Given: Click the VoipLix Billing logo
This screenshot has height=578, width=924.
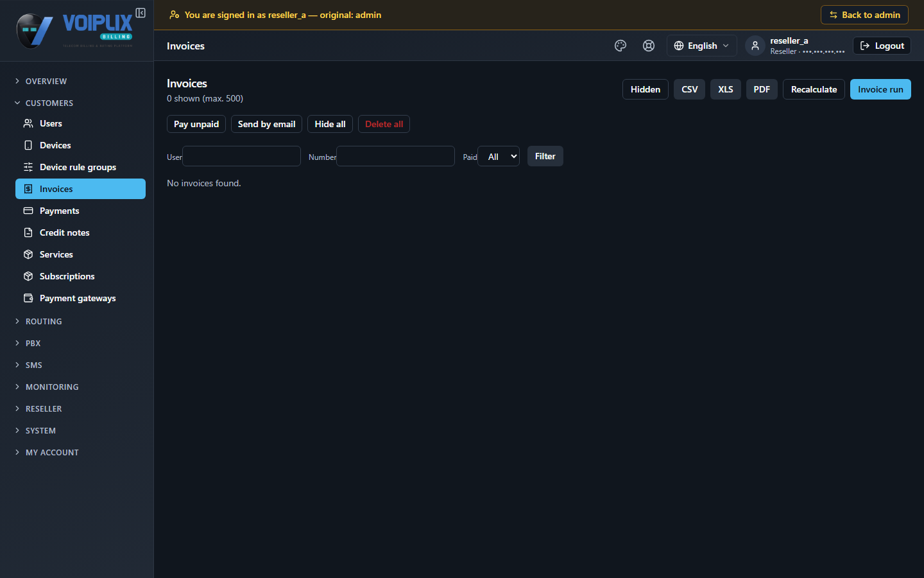Looking at the screenshot, I should 74,30.
